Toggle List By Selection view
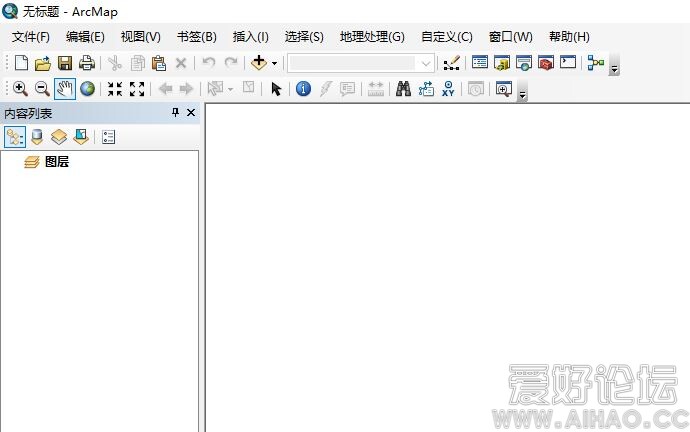 point(81,137)
